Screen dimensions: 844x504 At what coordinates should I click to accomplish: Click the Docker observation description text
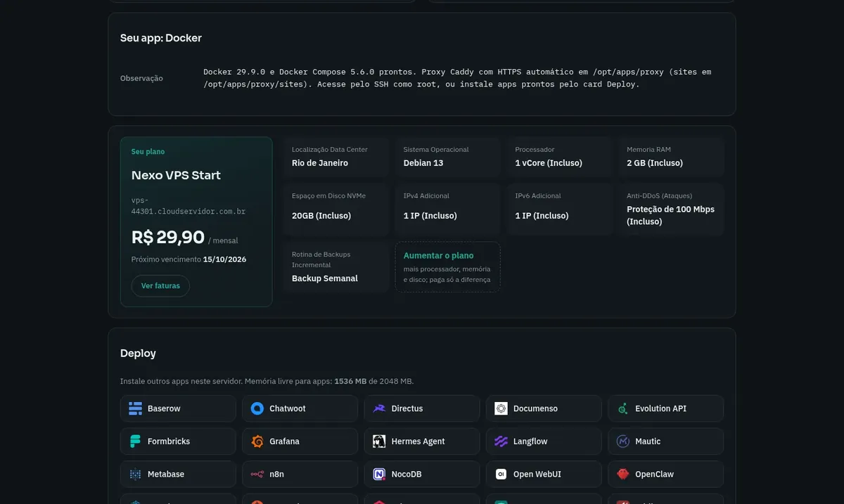[x=457, y=78]
